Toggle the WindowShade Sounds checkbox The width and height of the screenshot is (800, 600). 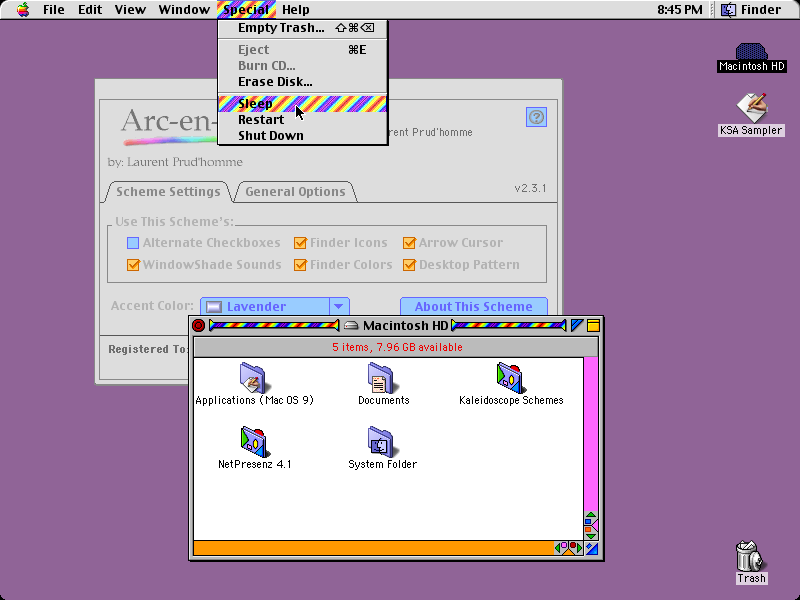(x=133, y=265)
